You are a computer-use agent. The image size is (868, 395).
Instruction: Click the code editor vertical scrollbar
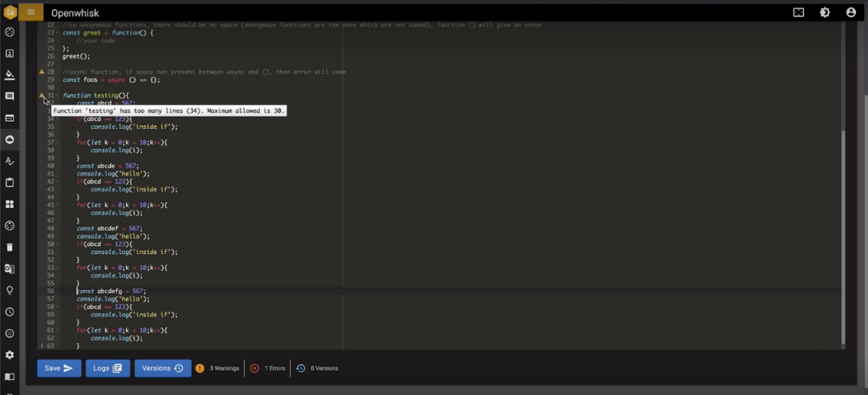click(843, 237)
